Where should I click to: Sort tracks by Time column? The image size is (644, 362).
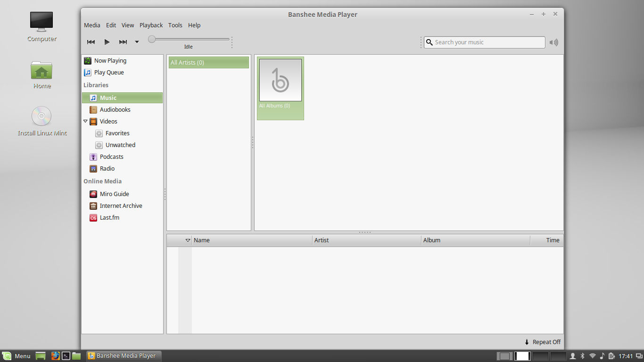coord(546,240)
